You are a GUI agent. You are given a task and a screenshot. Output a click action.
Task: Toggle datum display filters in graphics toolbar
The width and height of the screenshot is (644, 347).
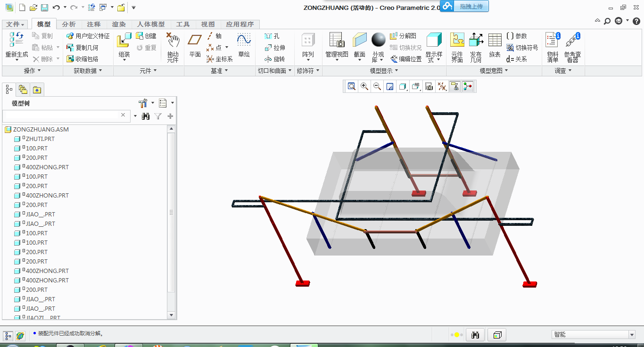point(442,86)
